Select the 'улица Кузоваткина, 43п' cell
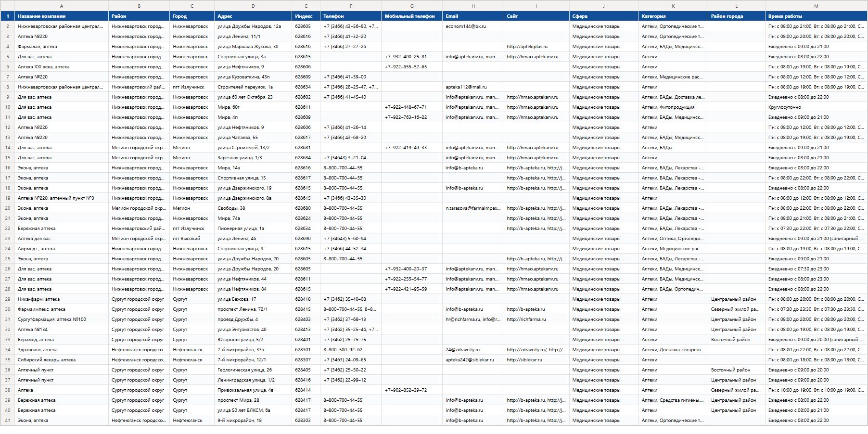 (x=253, y=77)
